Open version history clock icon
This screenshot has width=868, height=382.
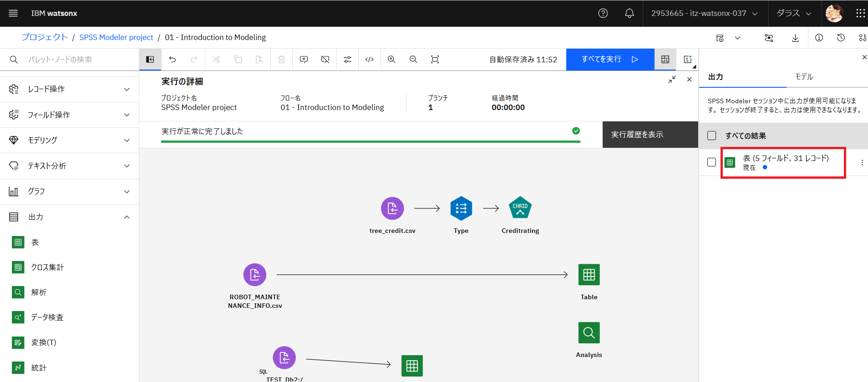click(x=841, y=38)
